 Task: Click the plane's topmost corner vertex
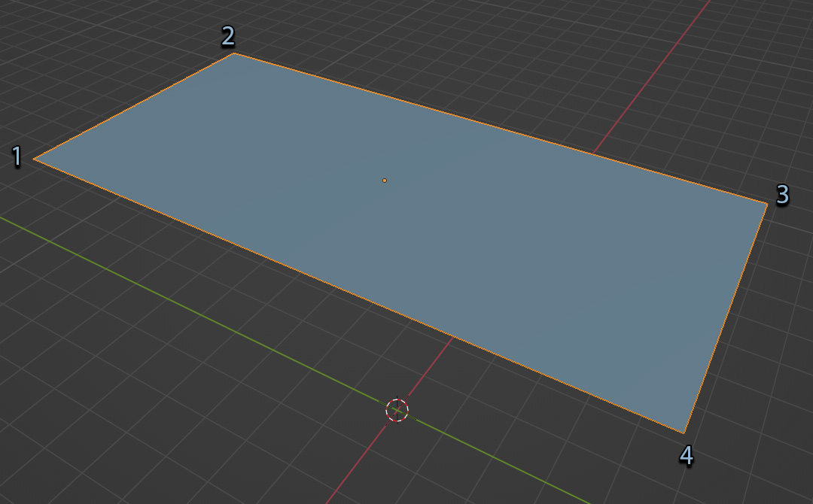point(234,53)
